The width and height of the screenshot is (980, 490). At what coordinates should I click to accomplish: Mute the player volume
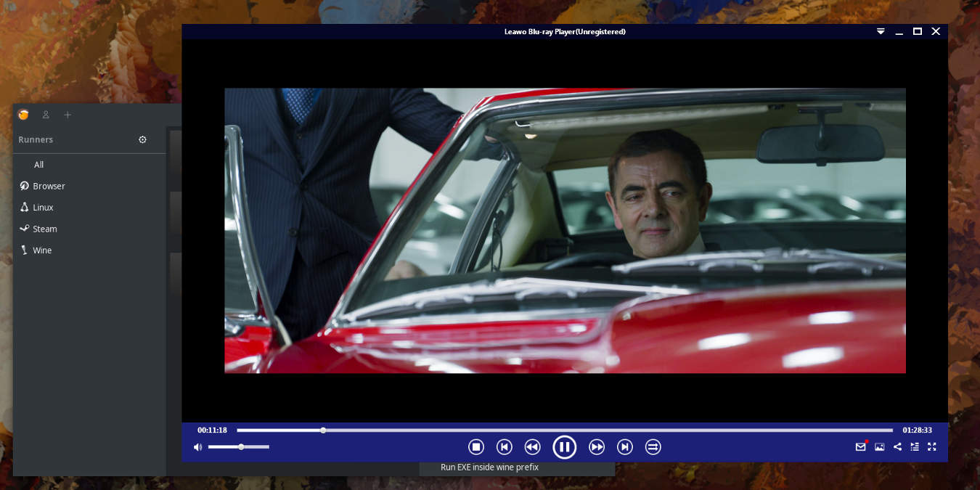(x=197, y=446)
